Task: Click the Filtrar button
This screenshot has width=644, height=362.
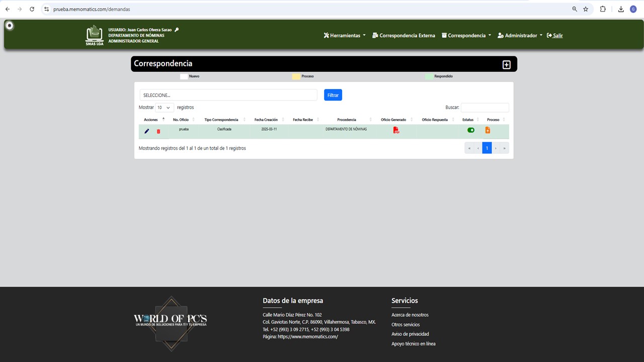Action: click(x=333, y=95)
